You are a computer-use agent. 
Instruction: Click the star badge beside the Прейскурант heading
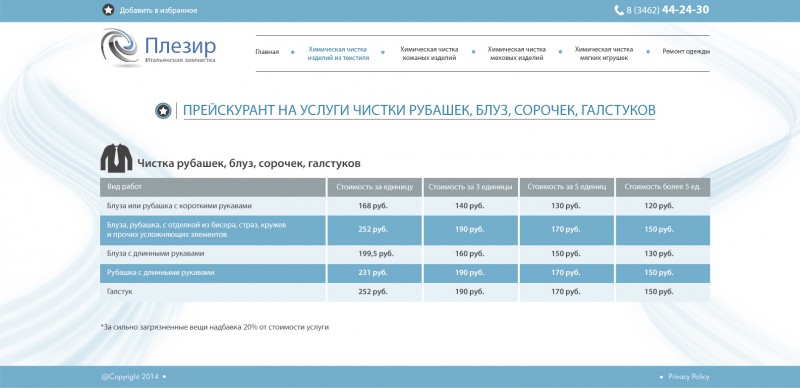163,110
